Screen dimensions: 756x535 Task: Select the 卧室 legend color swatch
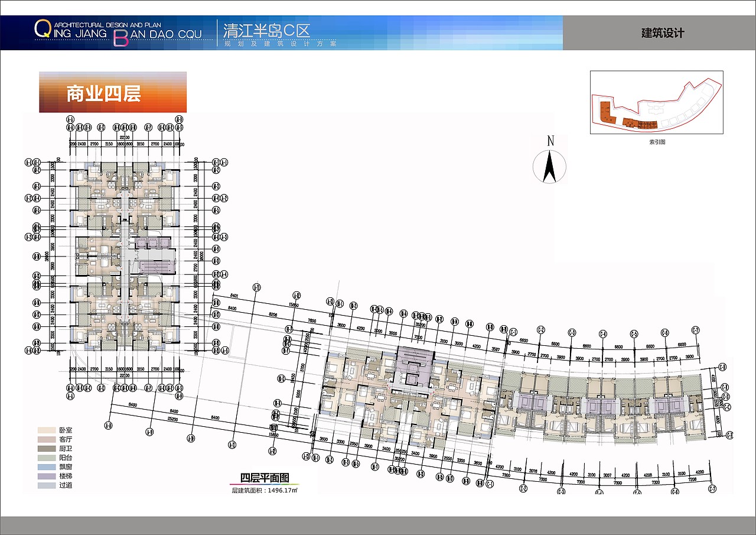(x=46, y=430)
